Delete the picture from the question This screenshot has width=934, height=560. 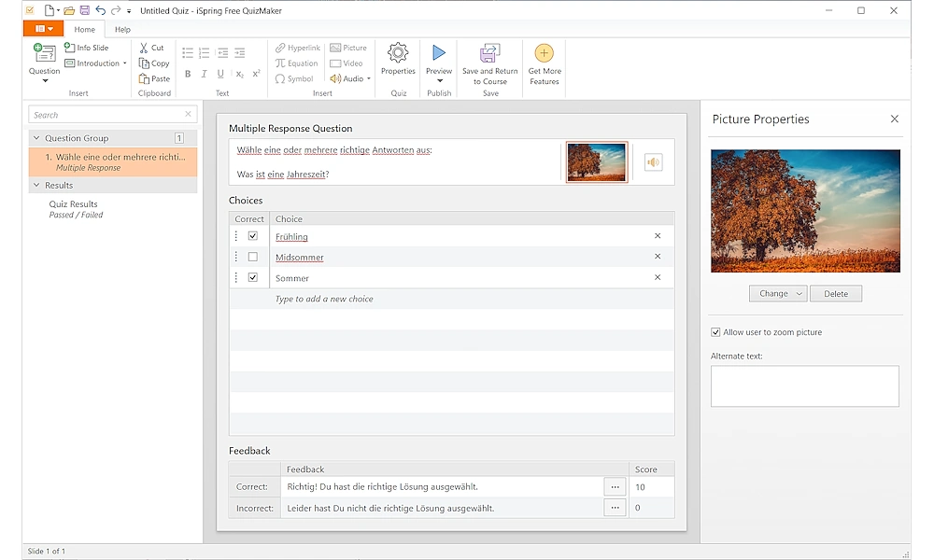[x=836, y=293]
